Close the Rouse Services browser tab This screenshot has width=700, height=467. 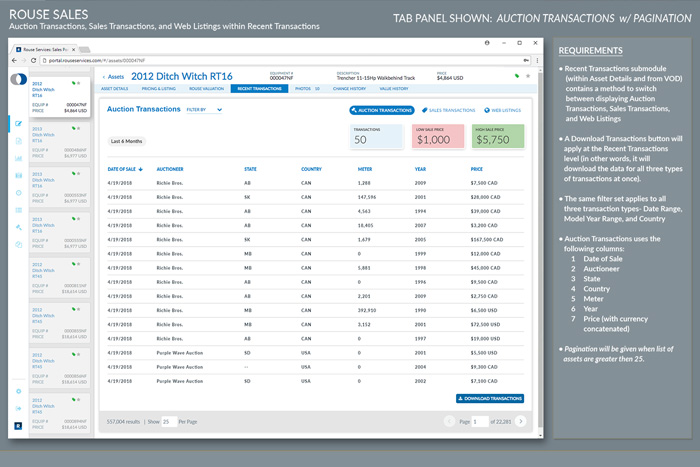point(74,50)
